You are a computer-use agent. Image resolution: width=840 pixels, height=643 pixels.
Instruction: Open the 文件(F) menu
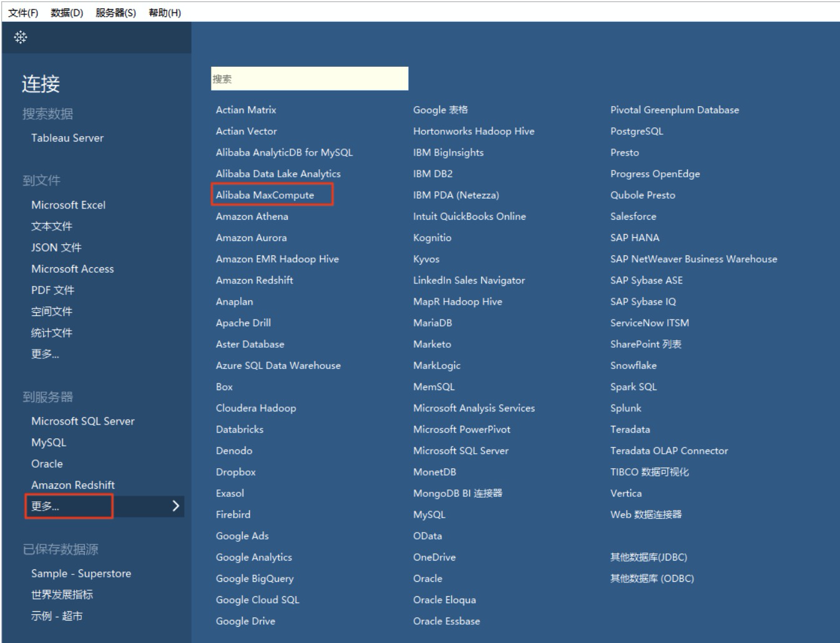pos(23,12)
